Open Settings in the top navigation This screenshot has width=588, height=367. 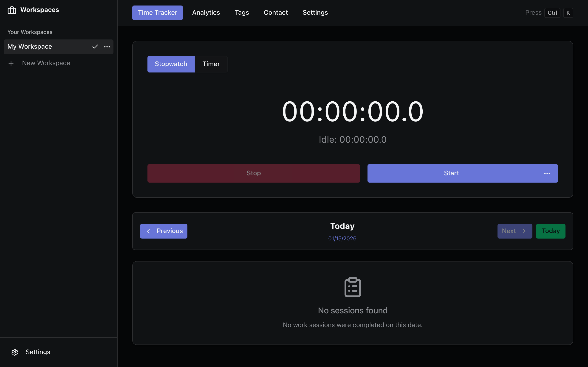tap(315, 13)
